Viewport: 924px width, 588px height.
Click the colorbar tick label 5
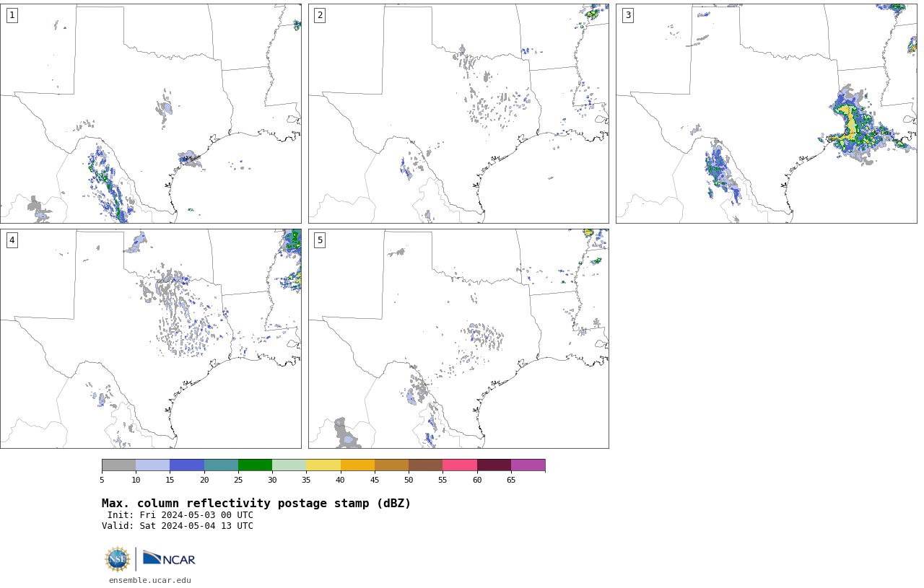click(x=102, y=480)
